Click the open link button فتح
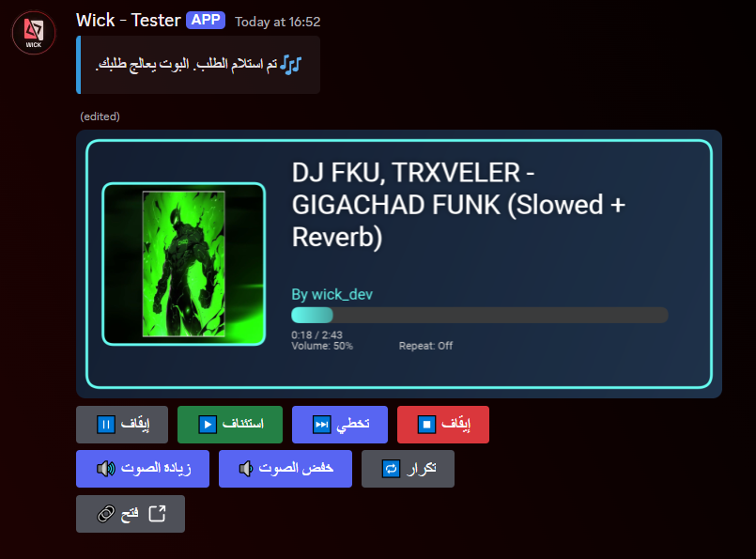The height and width of the screenshot is (559, 756). 131,514
